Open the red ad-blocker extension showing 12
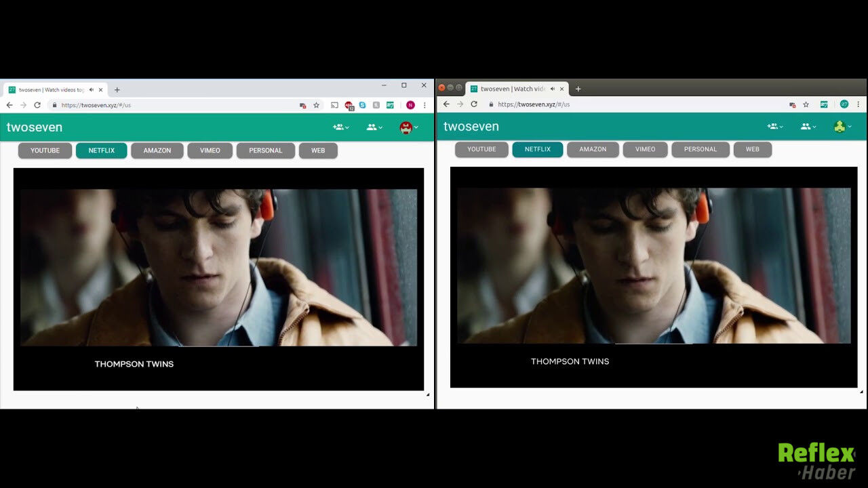 (x=349, y=106)
